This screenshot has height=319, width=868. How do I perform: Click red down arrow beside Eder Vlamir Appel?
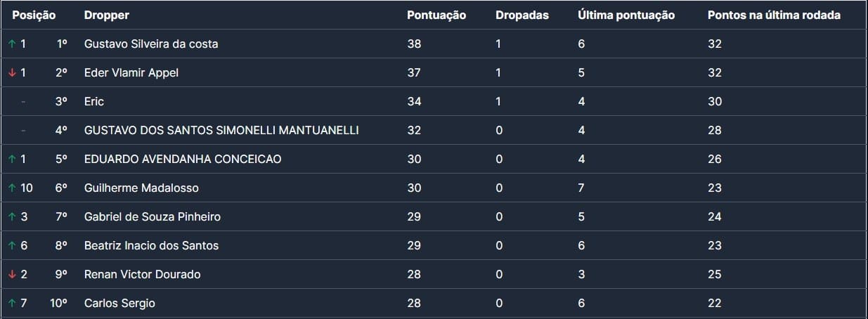[11, 73]
